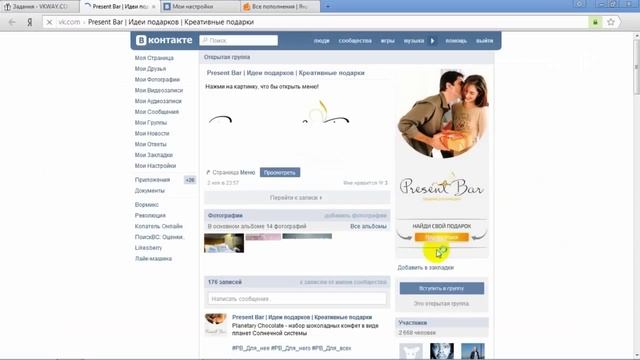Open 'Мои Друзья' in sidebar
The image size is (640, 360).
pos(150,69)
